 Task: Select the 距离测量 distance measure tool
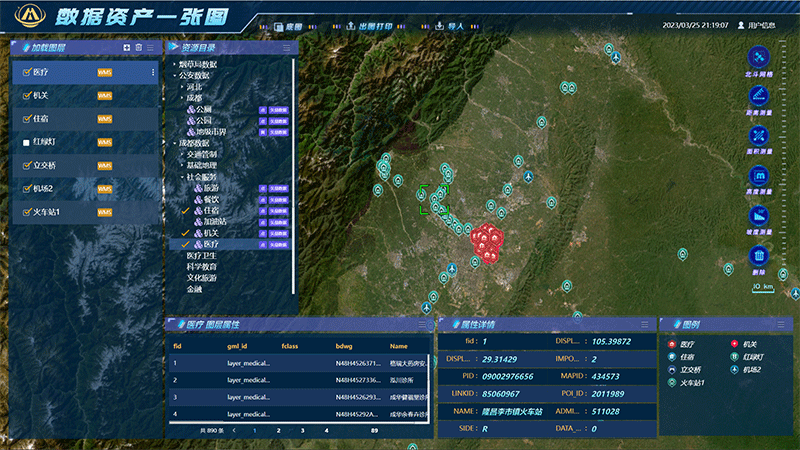(x=759, y=97)
